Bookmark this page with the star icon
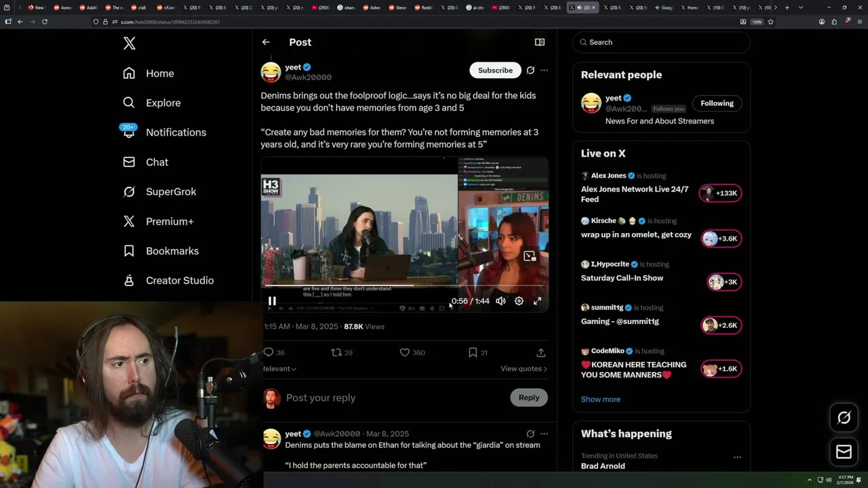The image size is (868, 488). click(770, 22)
